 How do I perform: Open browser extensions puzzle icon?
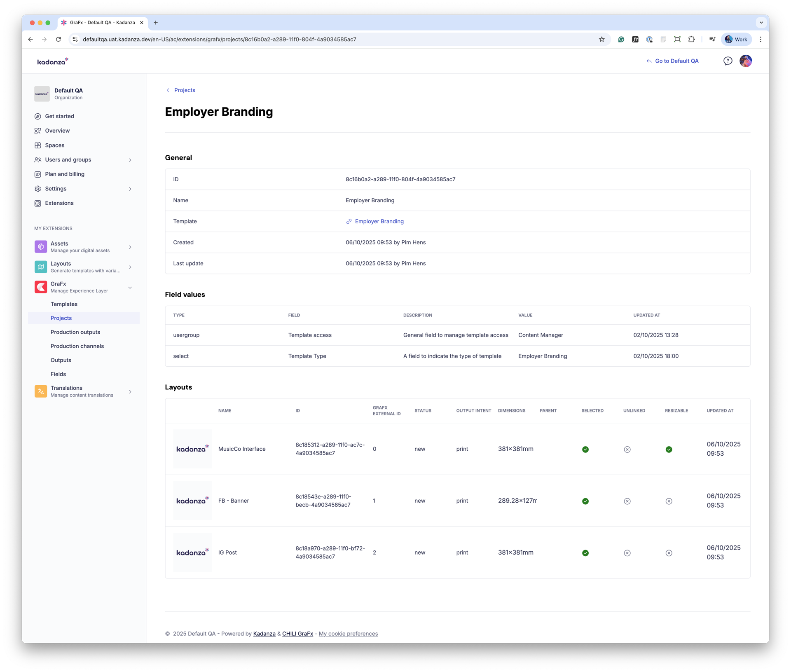point(691,40)
